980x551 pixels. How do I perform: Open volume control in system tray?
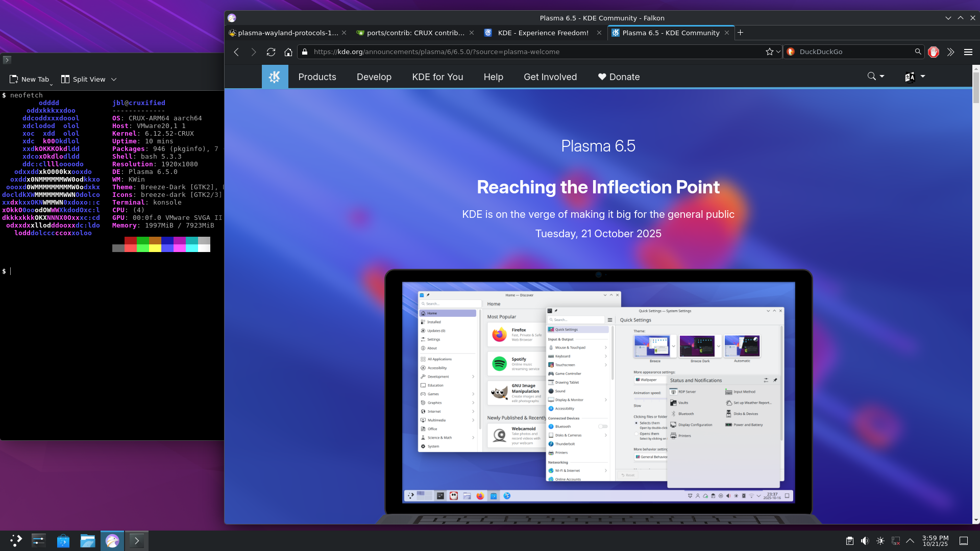865,541
